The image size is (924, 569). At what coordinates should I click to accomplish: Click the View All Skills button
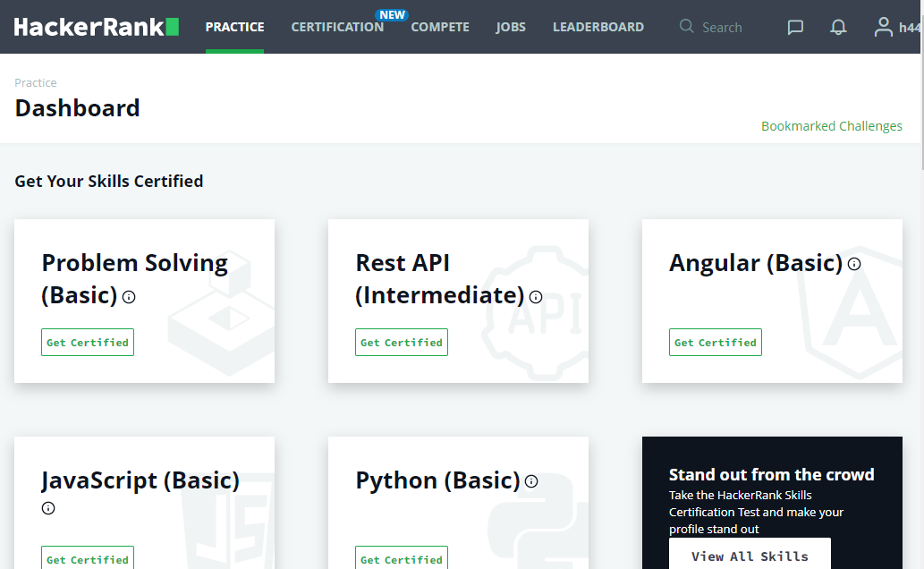(x=750, y=556)
